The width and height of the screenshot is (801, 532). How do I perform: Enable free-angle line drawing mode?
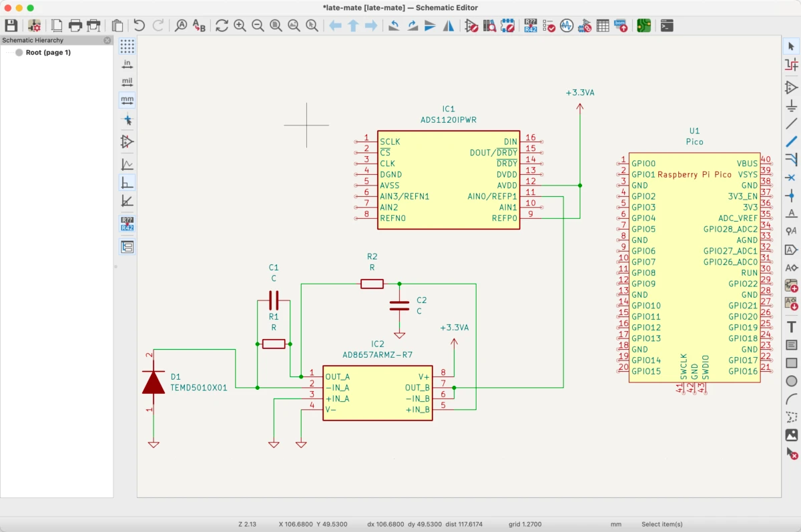(127, 164)
